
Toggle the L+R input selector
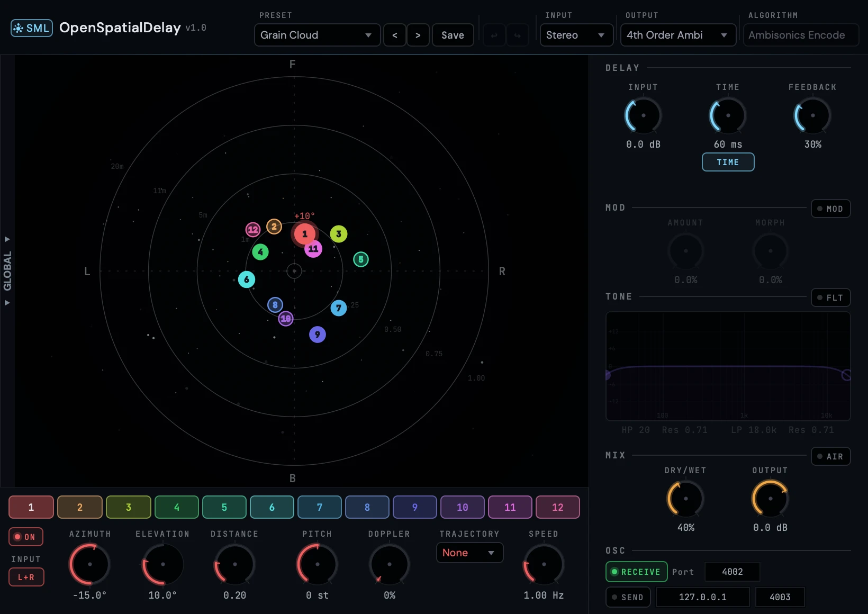point(26,577)
